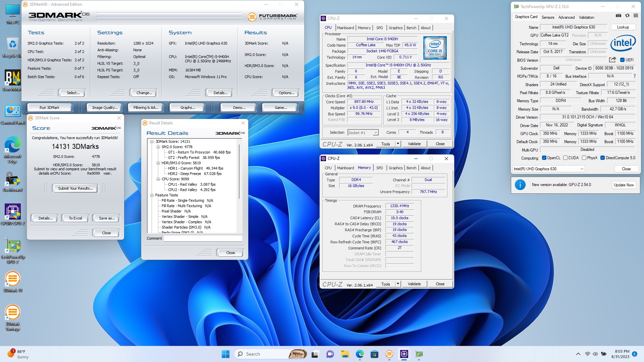Open the BenchMate desktop icon
The height and width of the screenshot is (362, 644).
pos(13,80)
